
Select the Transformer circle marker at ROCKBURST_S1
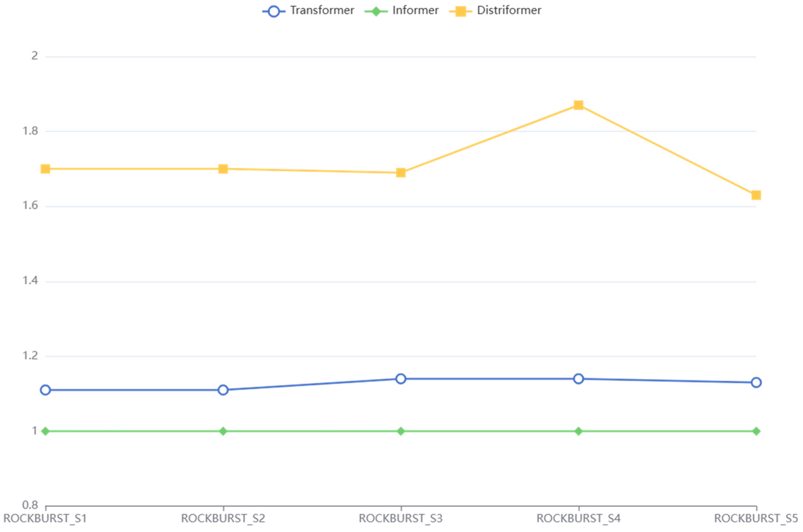[x=46, y=390]
